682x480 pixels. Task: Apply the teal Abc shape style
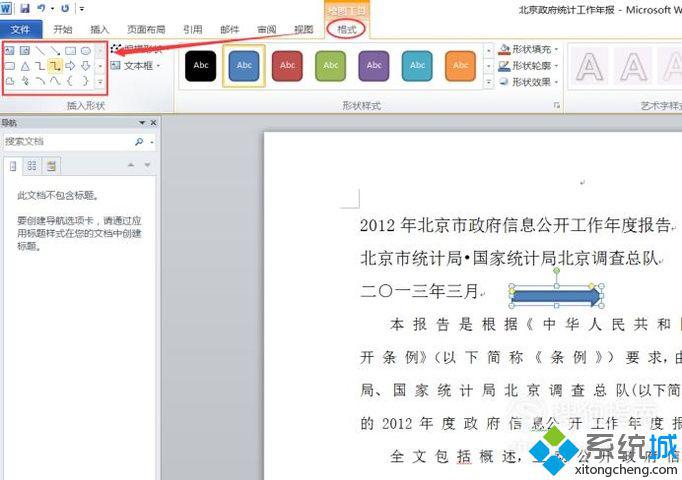417,66
